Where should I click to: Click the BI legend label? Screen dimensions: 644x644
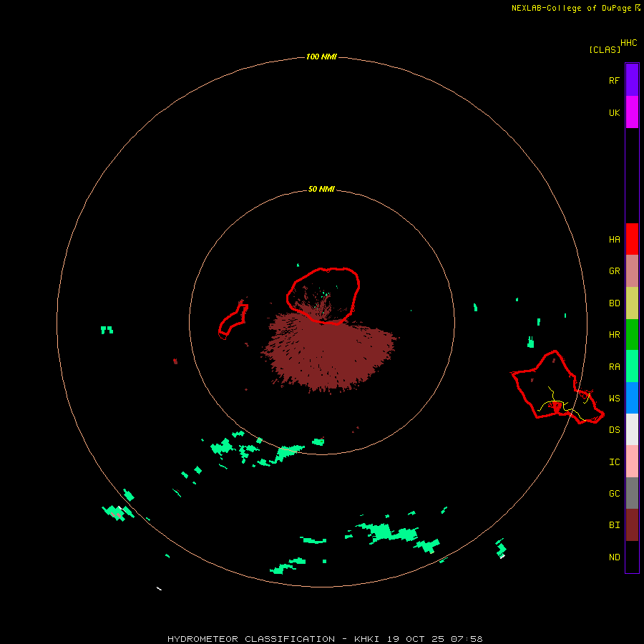point(614,525)
